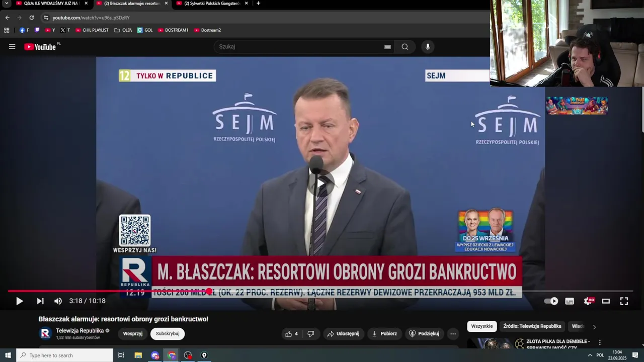644x362 pixels.
Task: Open the GOL bookmark
Action: point(145,30)
